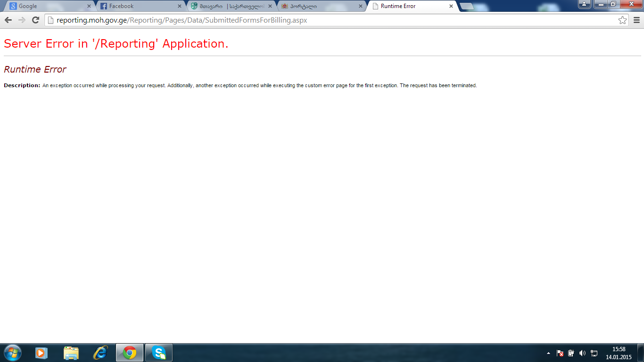Bookmark this page with the star icon
644x362 pixels.
(x=622, y=20)
